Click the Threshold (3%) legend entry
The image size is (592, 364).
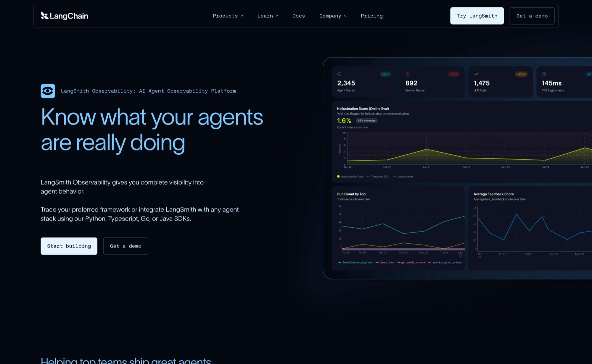pyautogui.click(x=378, y=177)
